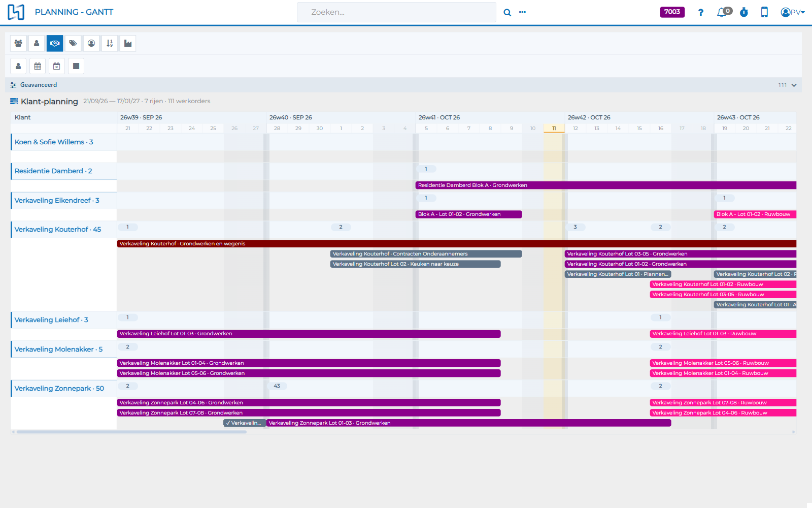The image size is (812, 508).
Task: Select the circled user planning view icon
Action: click(91, 44)
